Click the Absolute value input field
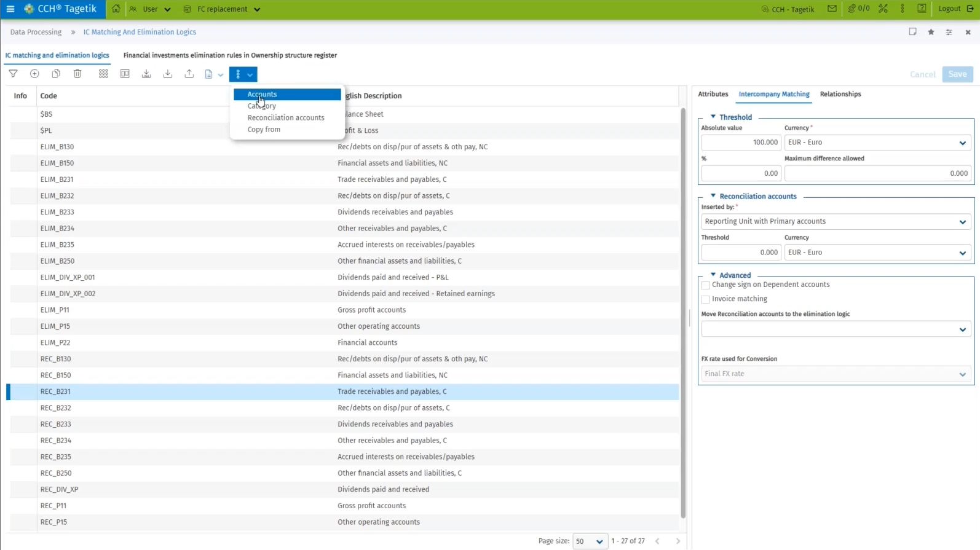980x550 pixels. [741, 143]
